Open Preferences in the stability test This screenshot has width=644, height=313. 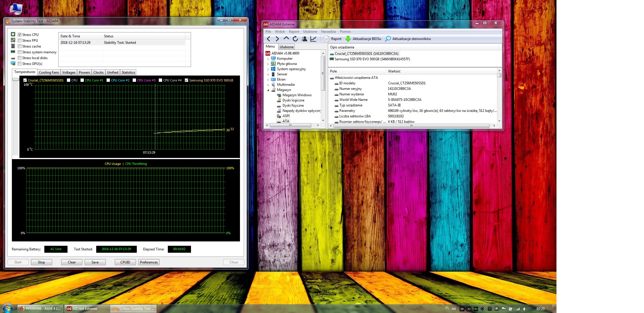pos(149,262)
